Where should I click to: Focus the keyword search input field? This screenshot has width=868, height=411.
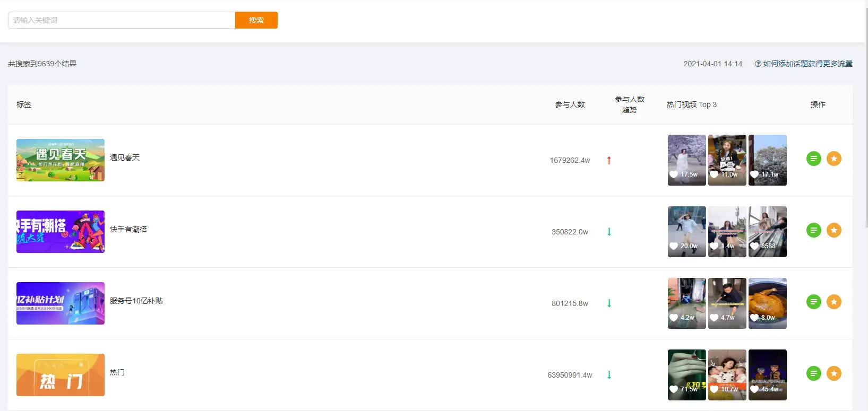pos(122,20)
